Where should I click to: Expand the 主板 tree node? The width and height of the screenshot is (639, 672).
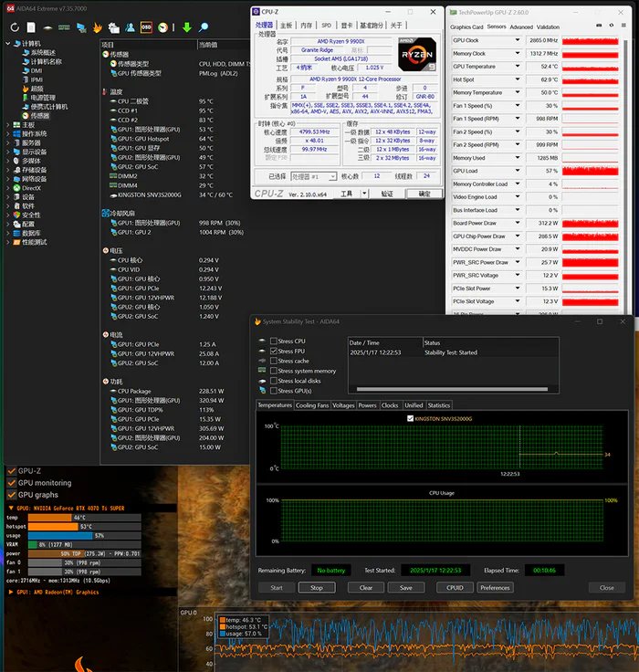tap(8, 125)
